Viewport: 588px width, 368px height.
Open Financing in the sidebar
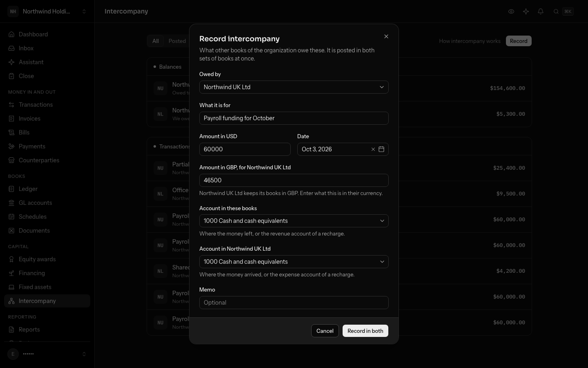click(47, 273)
